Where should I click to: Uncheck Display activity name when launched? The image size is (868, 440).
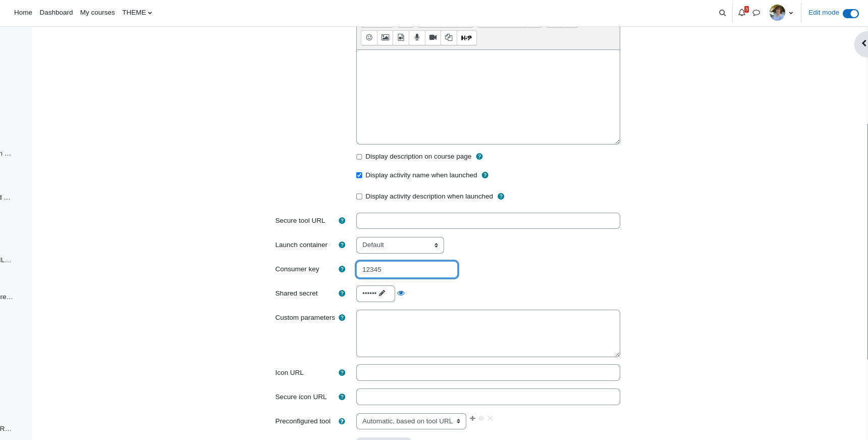(359, 175)
